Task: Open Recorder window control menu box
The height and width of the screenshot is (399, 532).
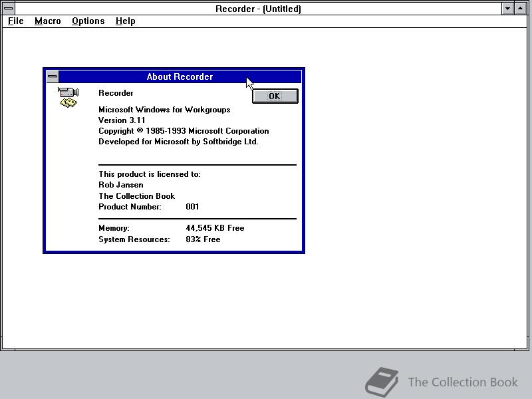Action: 9,9
